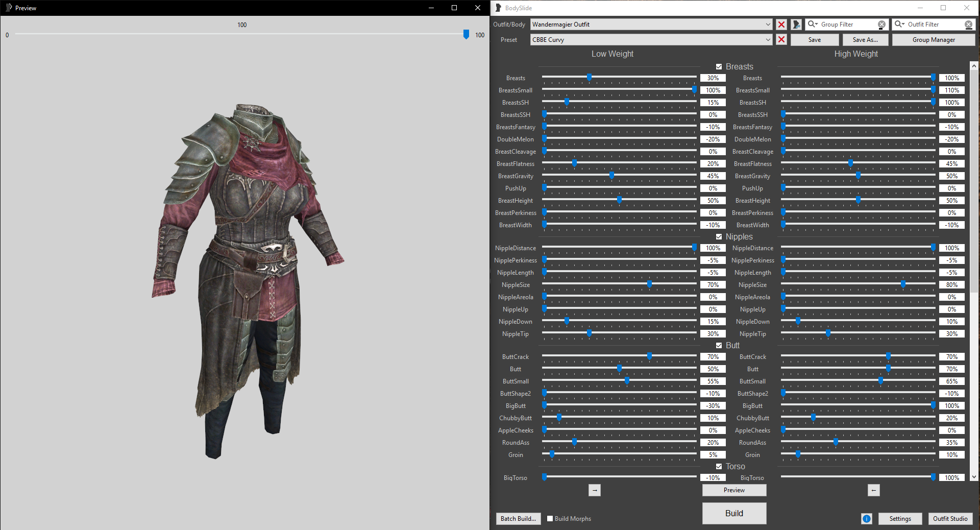Screen dimensions: 980x530
Task: Delete the CBBE Curvy preset
Action: [x=781, y=40]
